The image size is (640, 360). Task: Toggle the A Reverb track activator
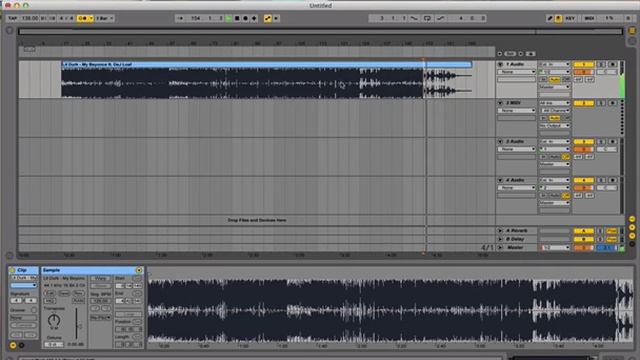pos(584,231)
